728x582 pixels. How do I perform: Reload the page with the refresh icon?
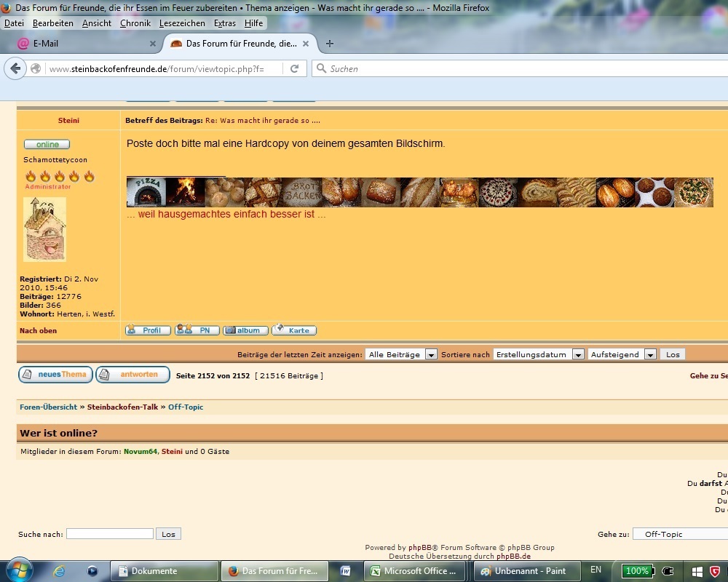[294, 68]
